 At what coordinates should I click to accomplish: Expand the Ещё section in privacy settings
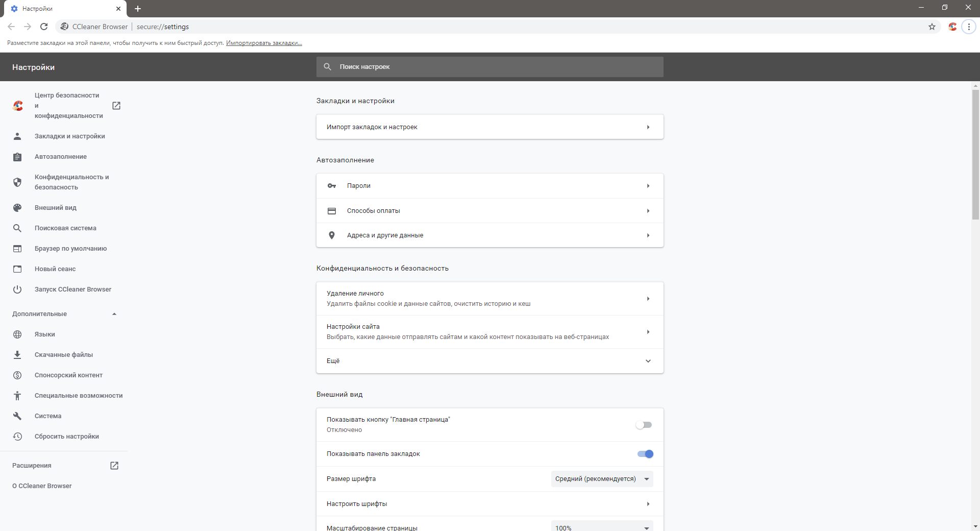pyautogui.click(x=648, y=361)
